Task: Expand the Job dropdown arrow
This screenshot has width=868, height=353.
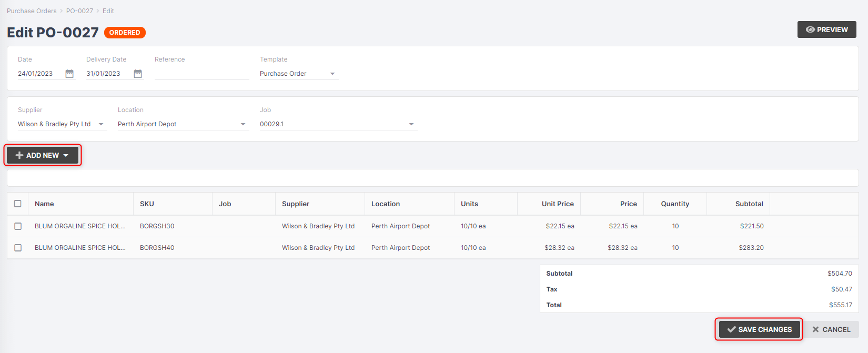Action: point(411,124)
